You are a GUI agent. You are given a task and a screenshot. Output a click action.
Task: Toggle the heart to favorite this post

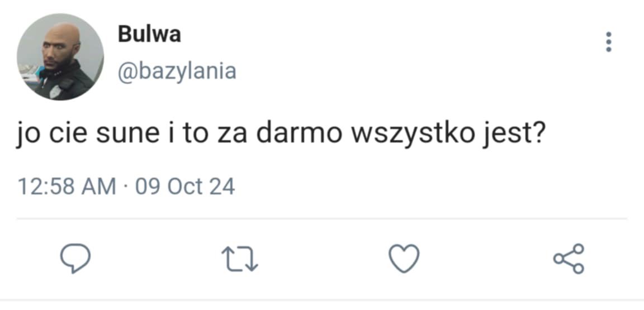404,258
